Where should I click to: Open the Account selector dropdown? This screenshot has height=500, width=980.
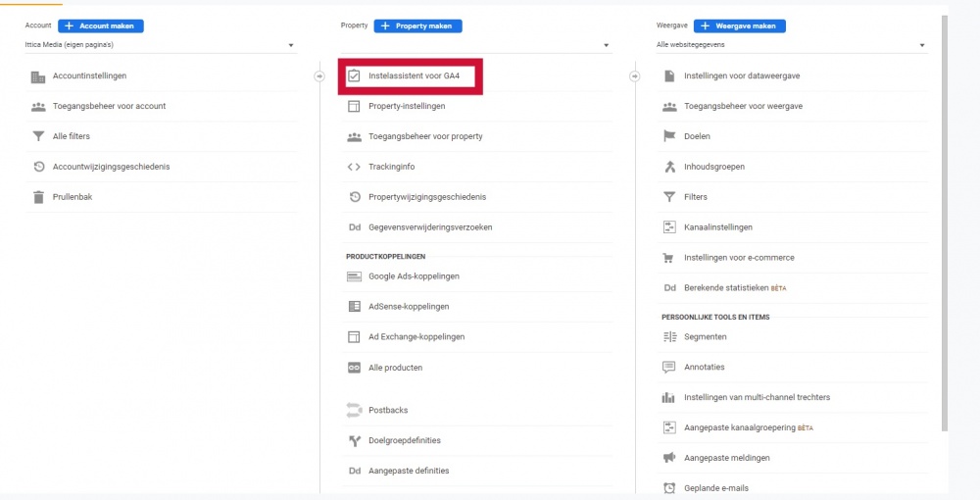tap(160, 45)
